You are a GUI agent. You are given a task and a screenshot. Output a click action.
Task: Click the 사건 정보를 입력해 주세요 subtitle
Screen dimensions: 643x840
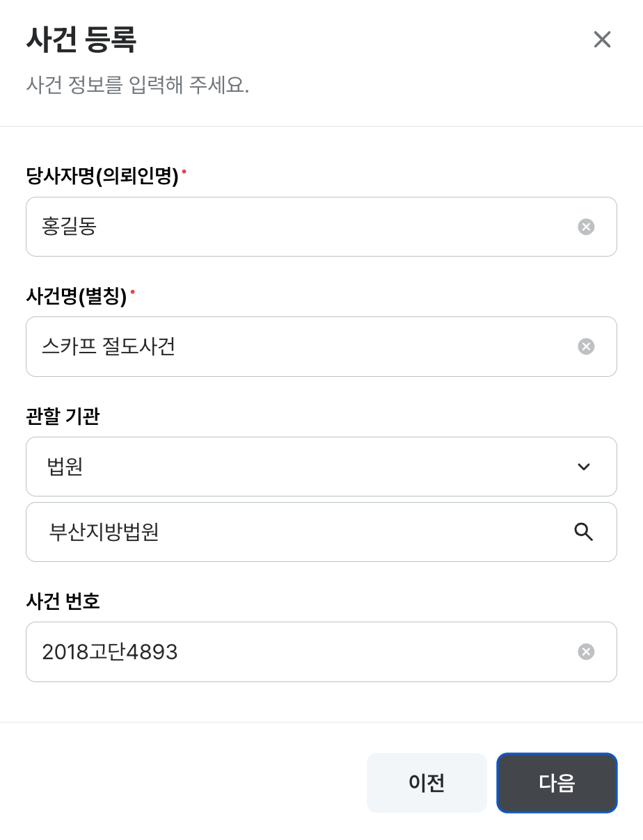(x=137, y=86)
